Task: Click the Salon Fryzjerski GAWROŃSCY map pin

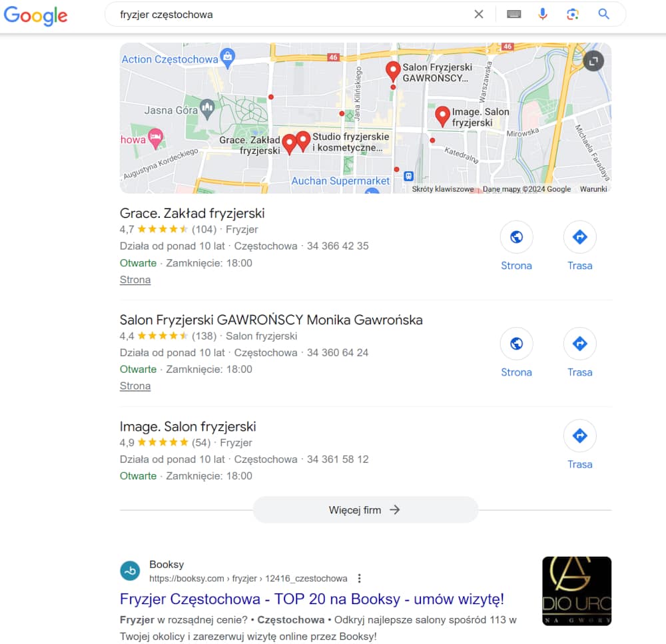Action: [393, 71]
